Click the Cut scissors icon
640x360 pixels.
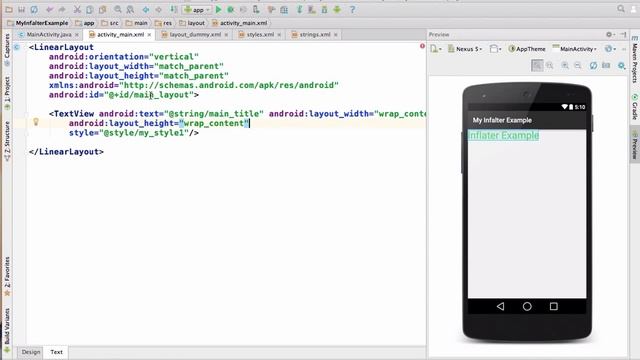coord(77,9)
